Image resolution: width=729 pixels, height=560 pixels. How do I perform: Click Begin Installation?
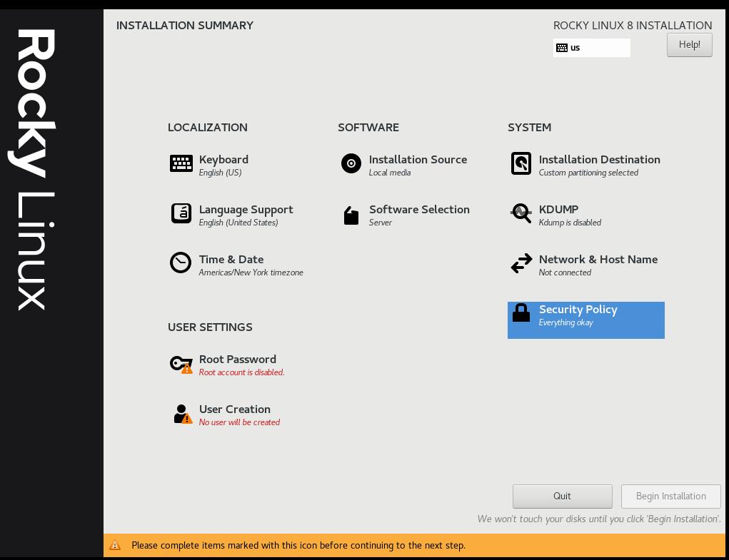tap(670, 496)
